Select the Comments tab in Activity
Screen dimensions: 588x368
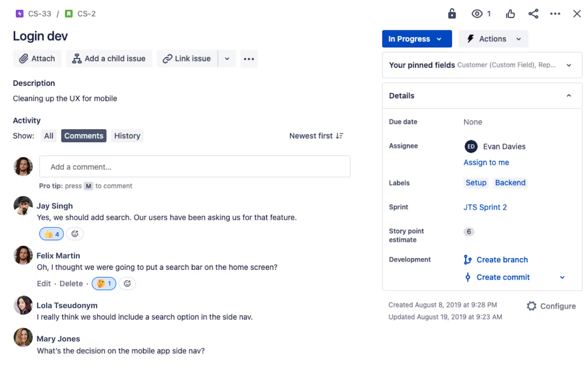pyautogui.click(x=83, y=136)
